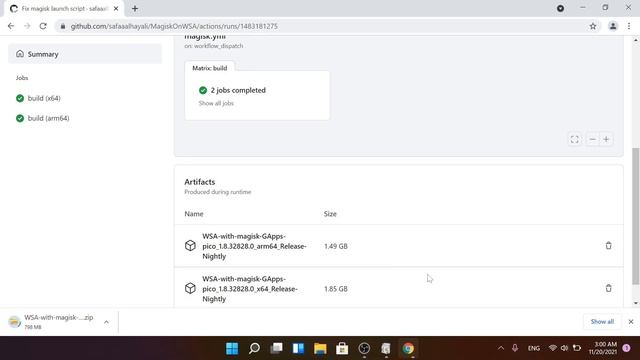Click Show all jobs link
The height and width of the screenshot is (360, 640).
click(x=216, y=103)
